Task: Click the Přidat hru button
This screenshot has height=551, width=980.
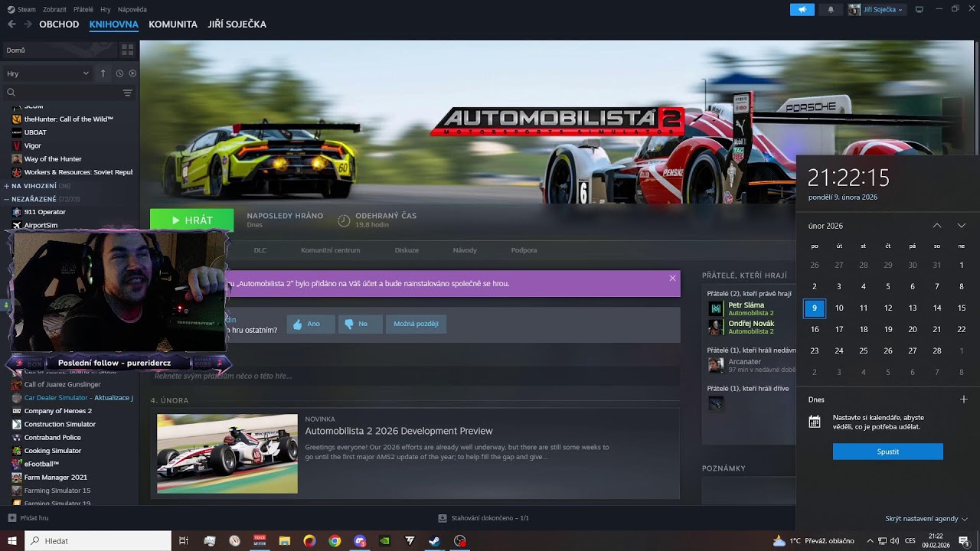Action: [28, 518]
